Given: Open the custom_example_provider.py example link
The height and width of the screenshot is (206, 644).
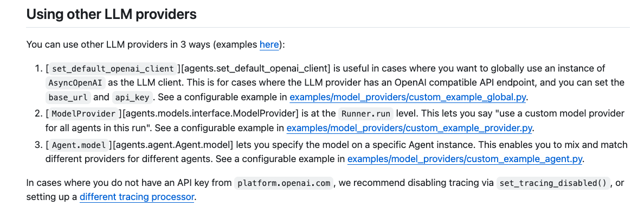Looking at the screenshot, I should (x=409, y=128).
